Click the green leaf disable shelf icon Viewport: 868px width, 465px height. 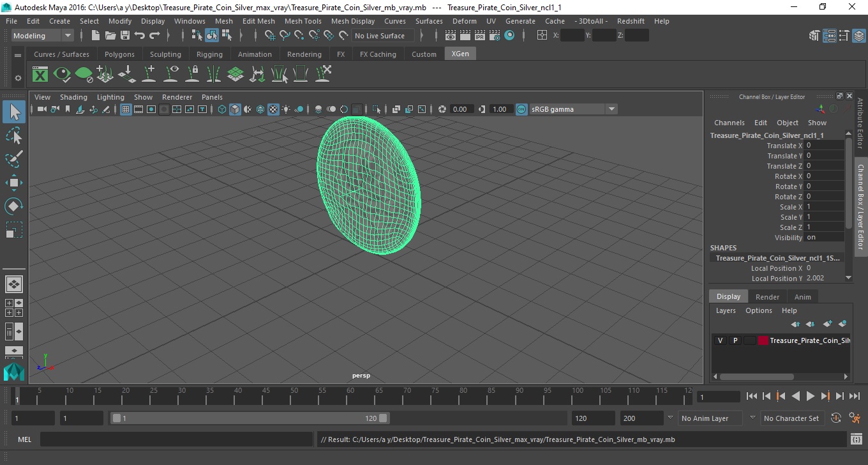84,75
